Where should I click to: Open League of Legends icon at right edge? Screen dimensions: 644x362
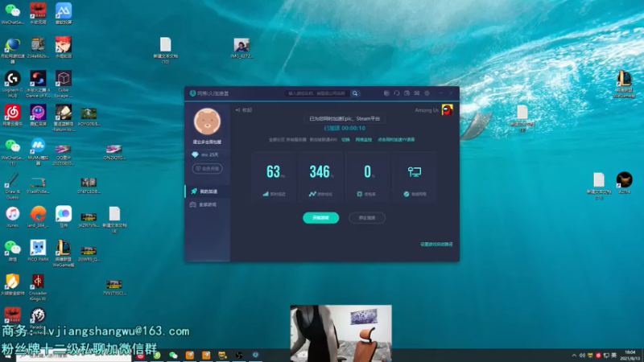pos(624,84)
